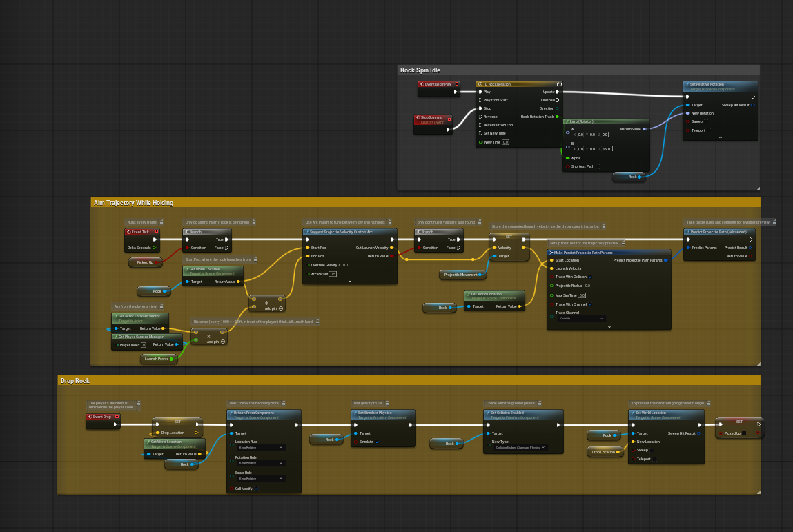
Task: Click the Update execution output pin on timeline
Action: [558, 92]
